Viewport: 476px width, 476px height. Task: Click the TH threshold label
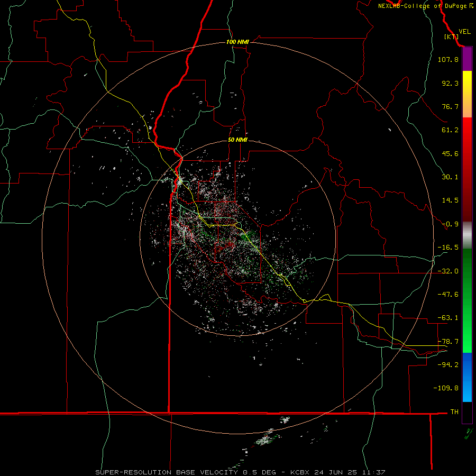pos(454,412)
